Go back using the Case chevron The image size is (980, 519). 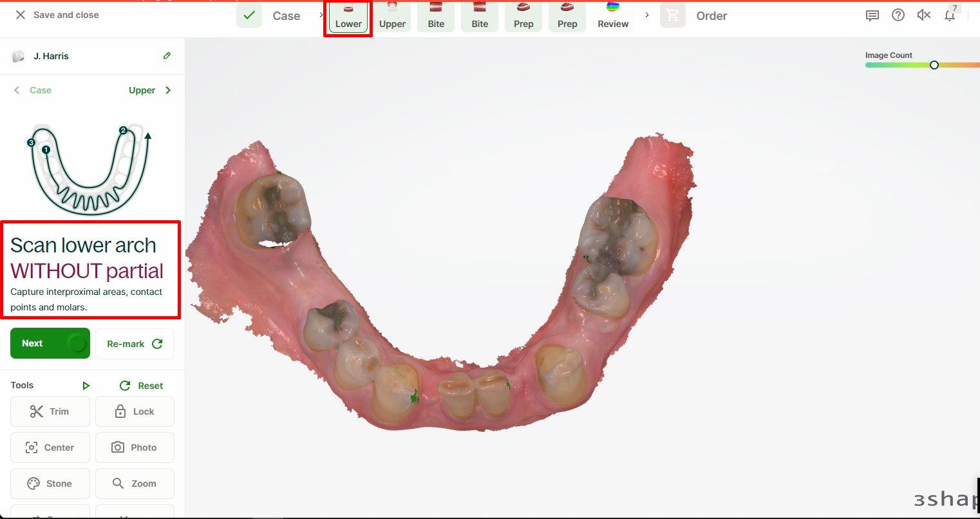click(17, 90)
